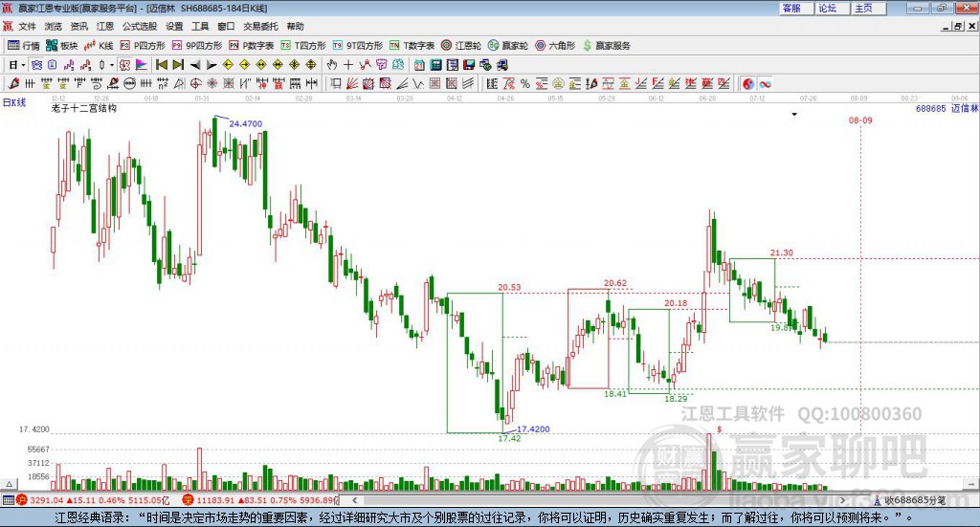Click triangle expander left of volume panel

pyautogui.click(x=9, y=484)
